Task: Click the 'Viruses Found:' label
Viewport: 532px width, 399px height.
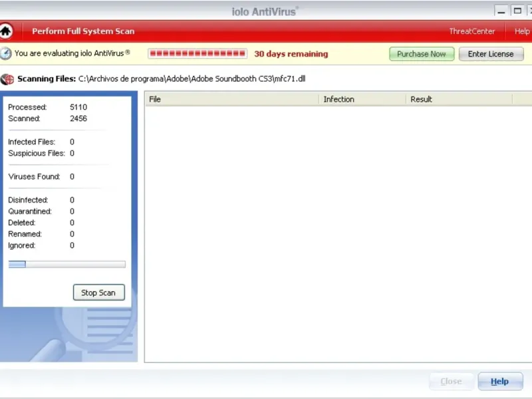Action: (34, 177)
